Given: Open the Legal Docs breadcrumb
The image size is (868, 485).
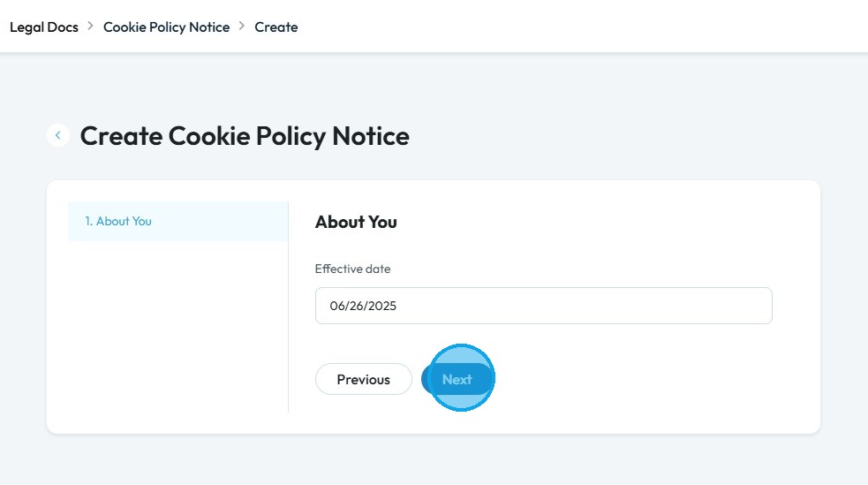Looking at the screenshot, I should pos(44,27).
